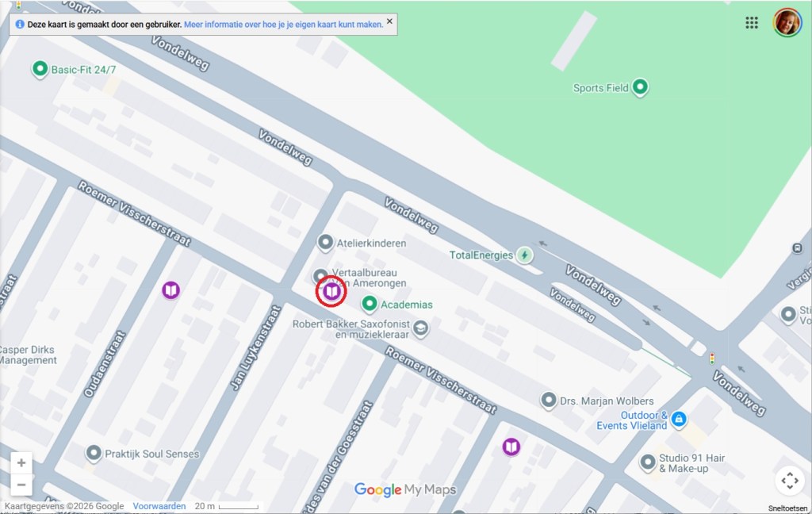812x514 pixels.
Task: Open the Google account profile picture
Action: (x=787, y=22)
